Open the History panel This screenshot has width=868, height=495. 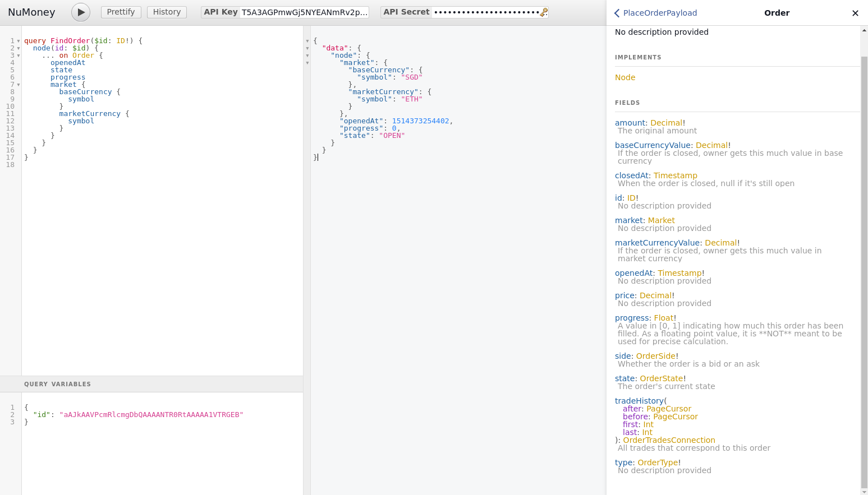(167, 12)
